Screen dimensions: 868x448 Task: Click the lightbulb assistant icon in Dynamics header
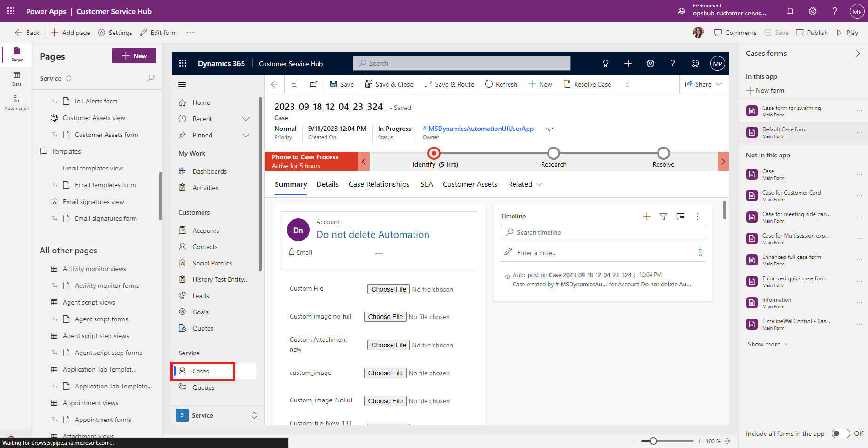pos(605,64)
